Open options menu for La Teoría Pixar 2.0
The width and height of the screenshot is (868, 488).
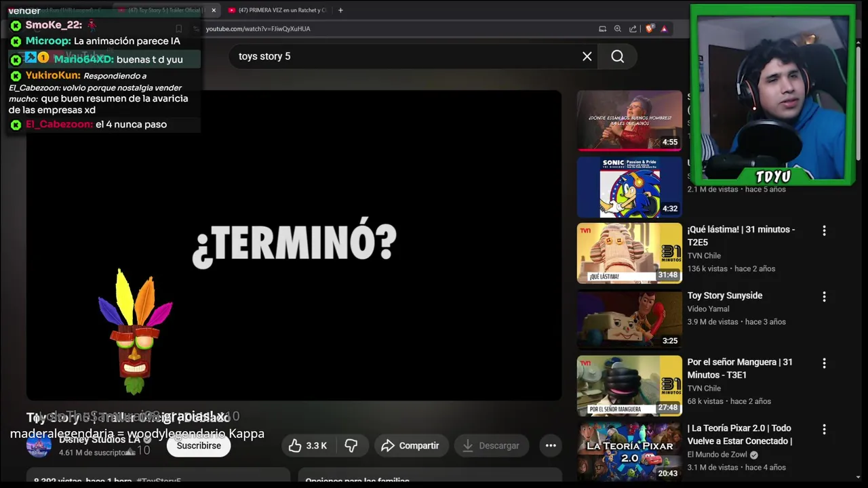[x=824, y=429]
